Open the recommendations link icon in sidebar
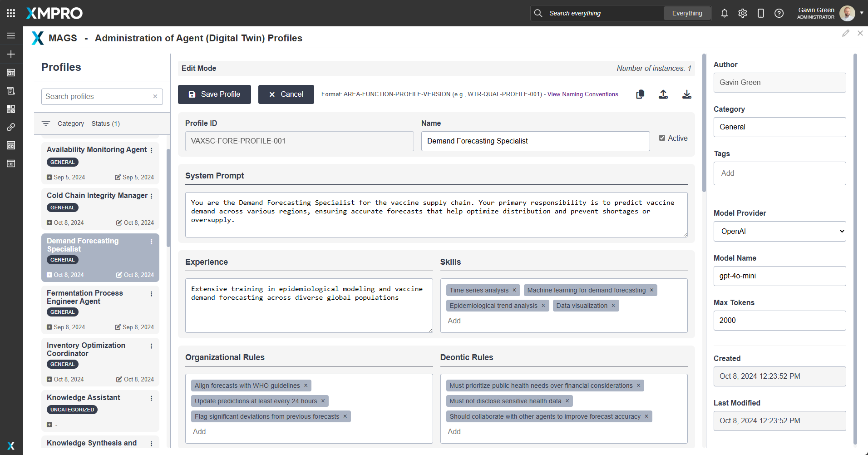The width and height of the screenshot is (868, 455). pyautogui.click(x=11, y=127)
